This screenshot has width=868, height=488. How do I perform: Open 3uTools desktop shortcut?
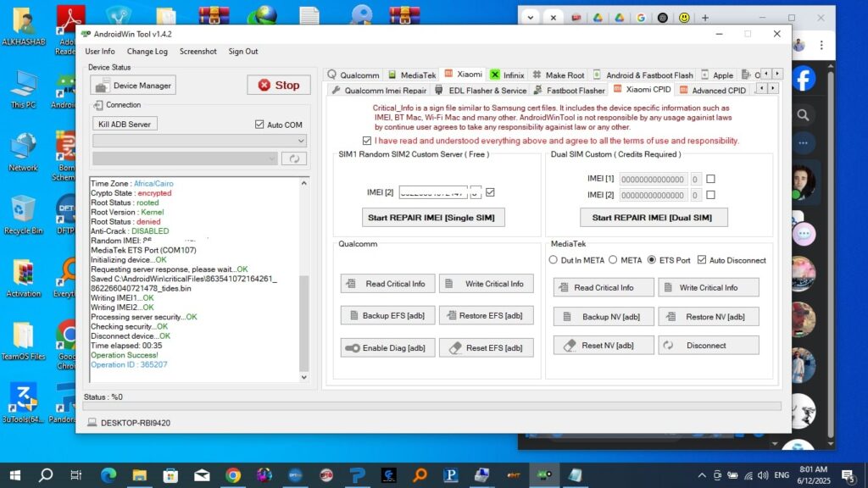(x=23, y=401)
